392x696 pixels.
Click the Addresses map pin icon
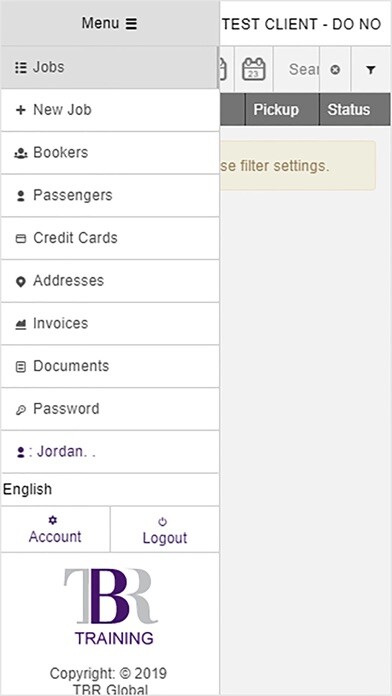click(20, 282)
